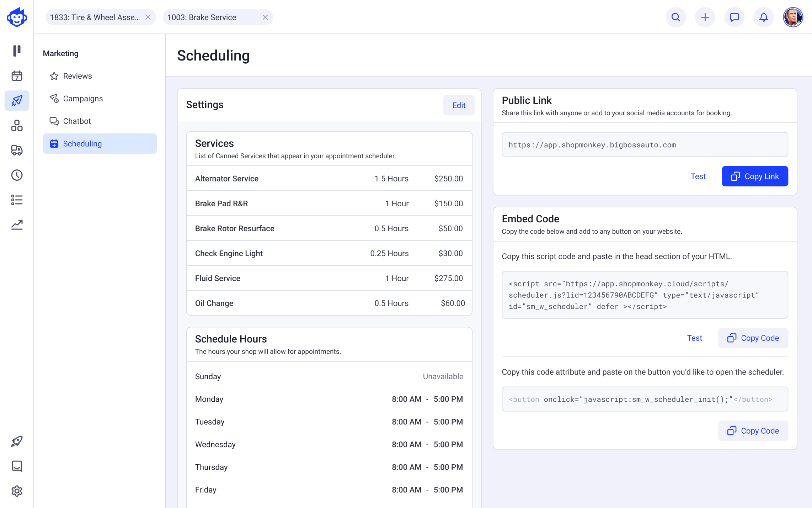Click the public link URL field
The image size is (812, 508).
(645, 145)
